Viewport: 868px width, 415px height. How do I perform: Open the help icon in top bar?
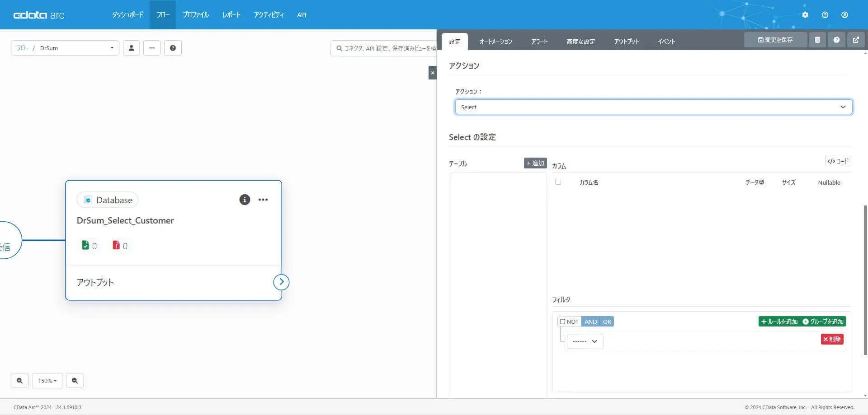[x=825, y=15]
